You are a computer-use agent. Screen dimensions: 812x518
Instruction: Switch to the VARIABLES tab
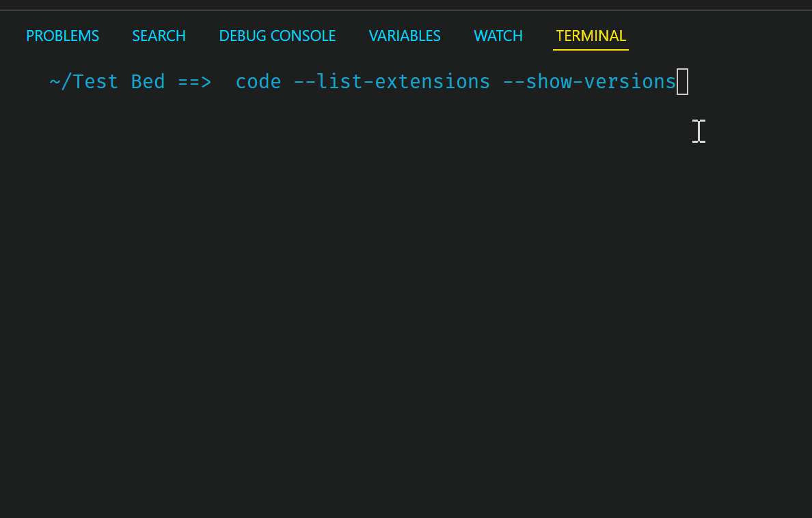pyautogui.click(x=405, y=36)
